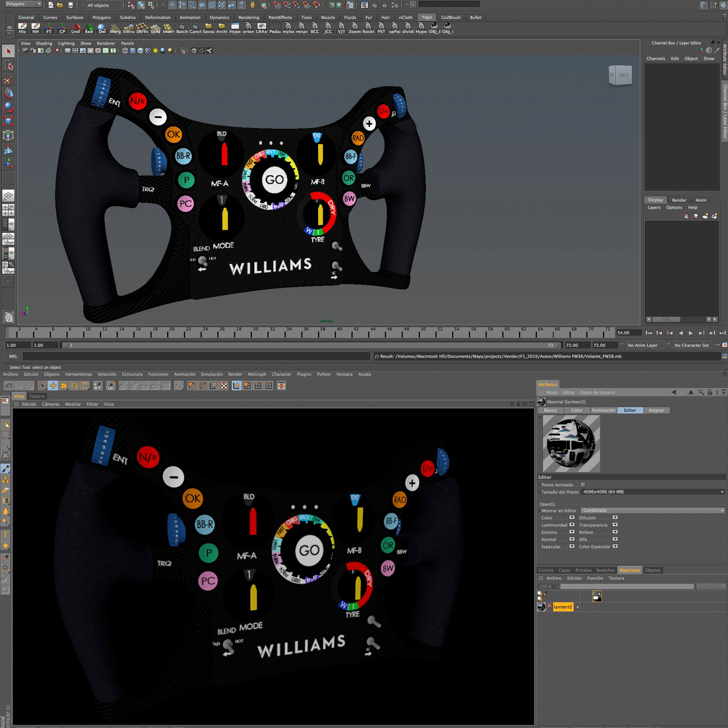Viewport: 728px width, 728px height.
Task: Click the Und shelf button
Action: [75, 28]
